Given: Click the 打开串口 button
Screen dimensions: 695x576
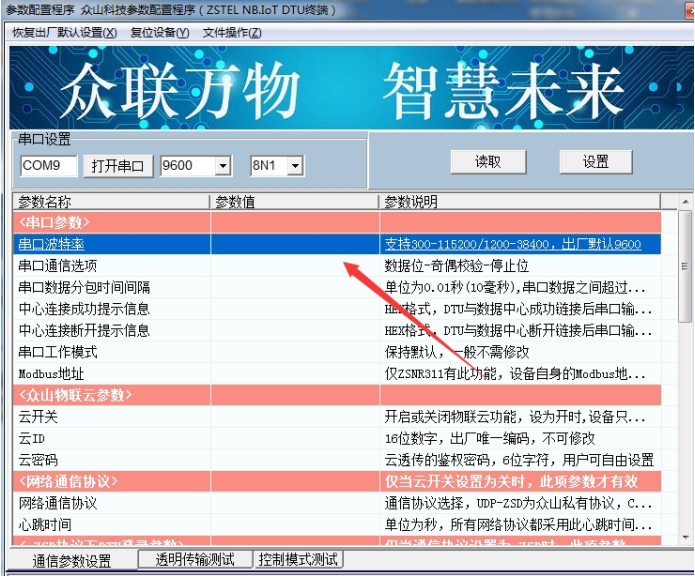Looking at the screenshot, I should (x=118, y=166).
